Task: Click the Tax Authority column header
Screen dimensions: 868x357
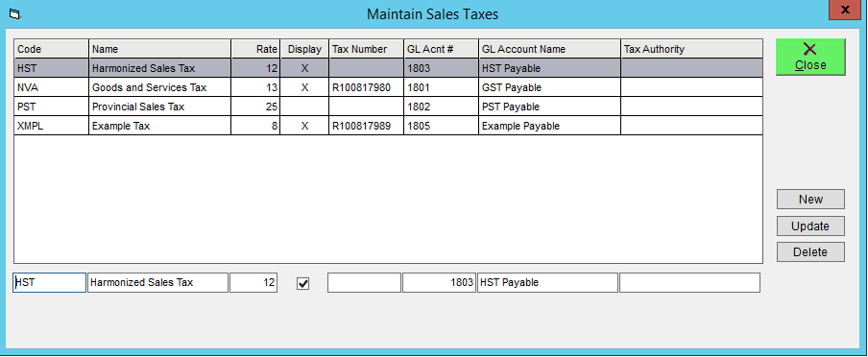Action: coord(692,49)
